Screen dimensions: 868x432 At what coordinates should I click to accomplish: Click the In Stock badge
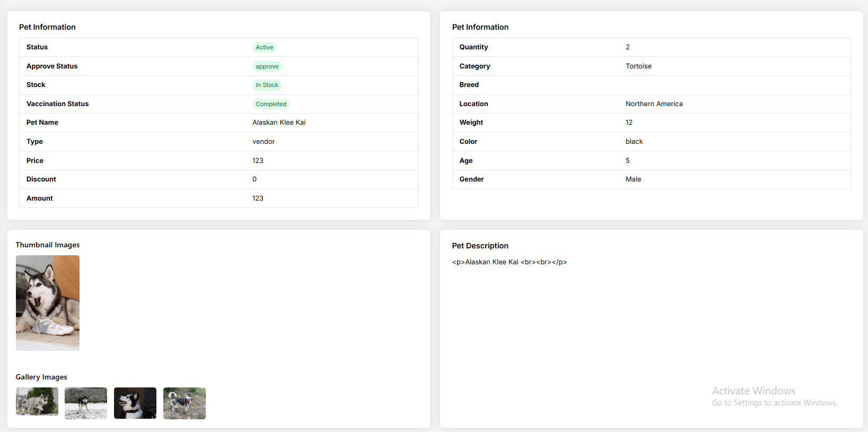267,85
